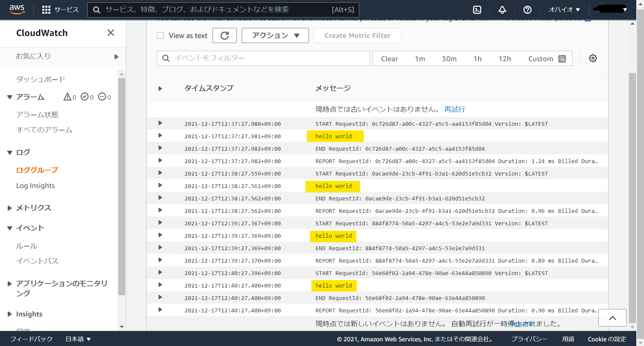Expand the メトリクス navigation section
This screenshot has width=644, height=346.
pos(10,208)
